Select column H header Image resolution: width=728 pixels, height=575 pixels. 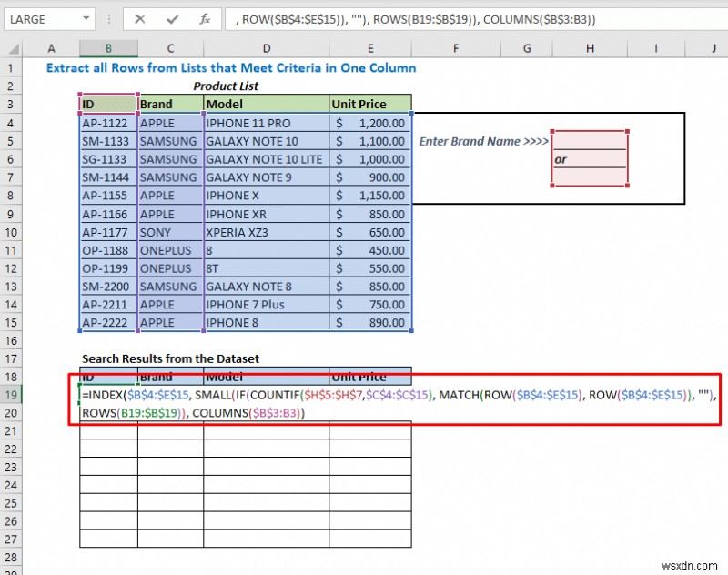coord(590,48)
